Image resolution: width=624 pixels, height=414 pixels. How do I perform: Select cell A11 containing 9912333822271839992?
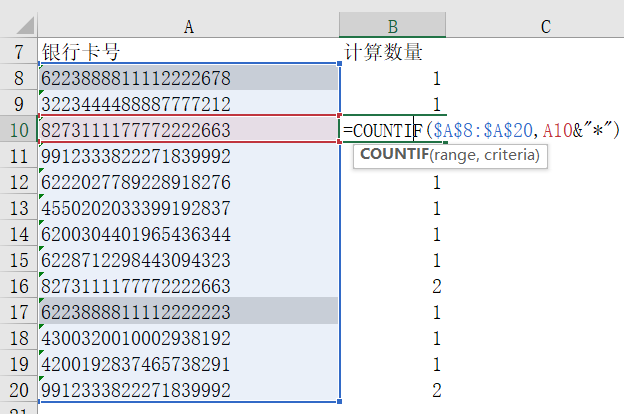point(189,155)
